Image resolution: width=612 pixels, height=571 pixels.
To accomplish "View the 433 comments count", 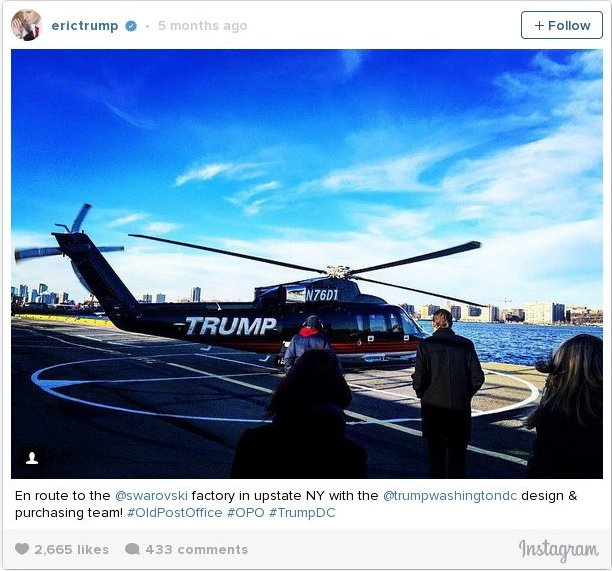I will coord(197,550).
